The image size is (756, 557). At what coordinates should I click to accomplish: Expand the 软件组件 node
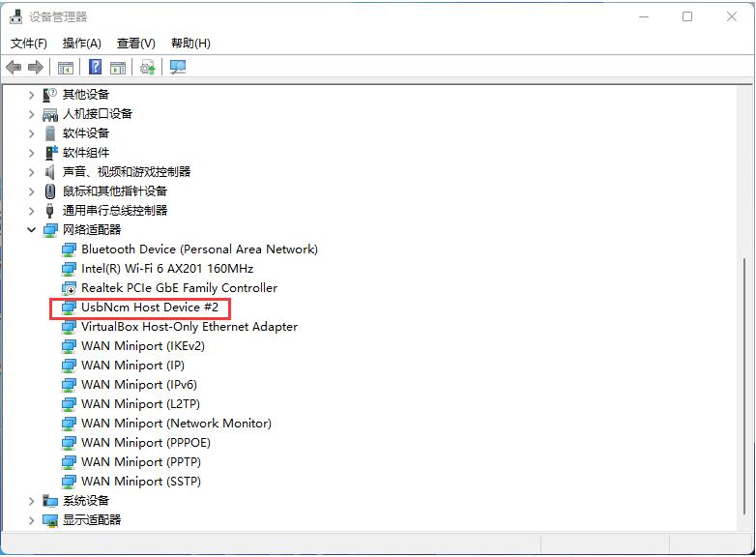coord(31,153)
